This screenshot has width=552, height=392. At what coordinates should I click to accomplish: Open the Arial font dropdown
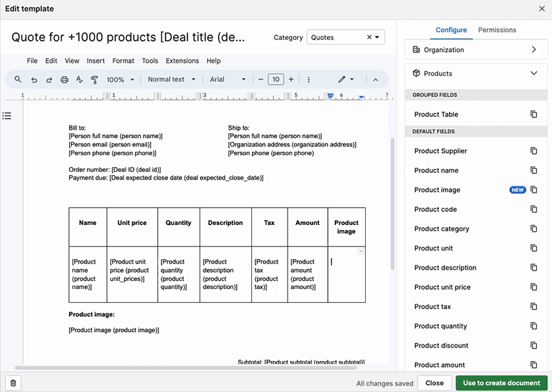point(228,79)
